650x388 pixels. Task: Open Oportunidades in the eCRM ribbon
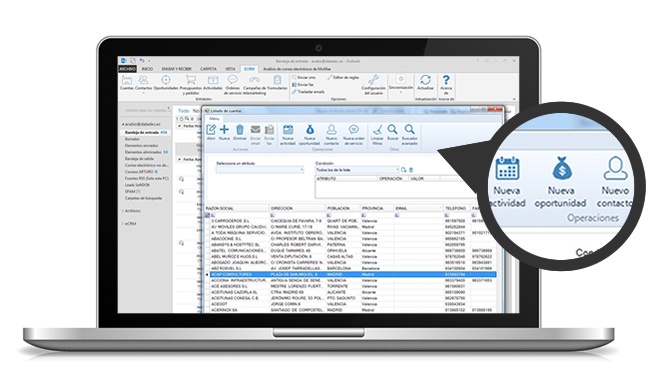click(166, 82)
